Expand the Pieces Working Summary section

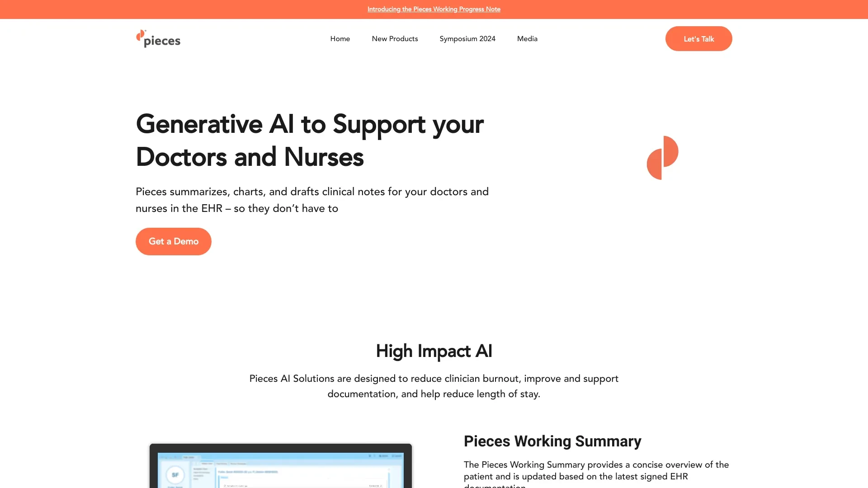pyautogui.click(x=552, y=441)
